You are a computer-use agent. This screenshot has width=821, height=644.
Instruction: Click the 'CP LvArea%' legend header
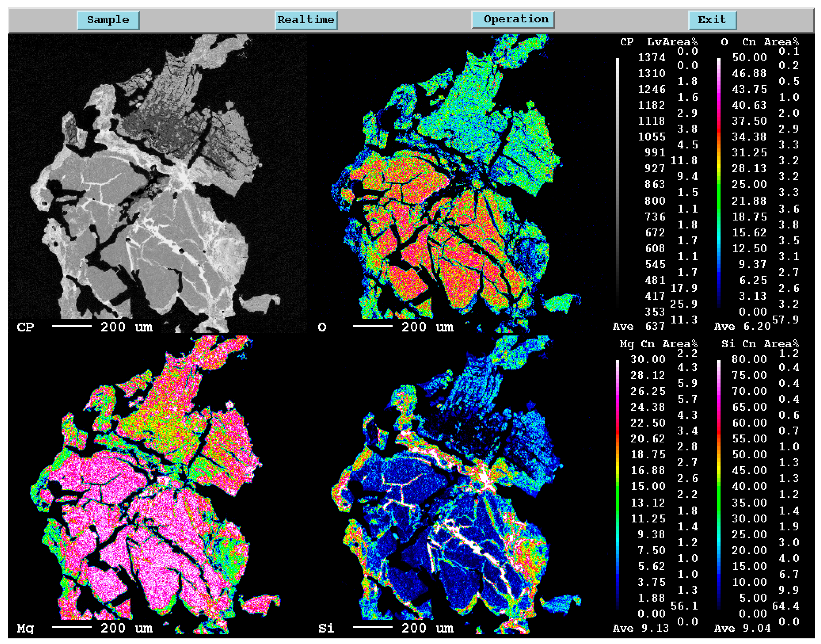tap(659, 42)
